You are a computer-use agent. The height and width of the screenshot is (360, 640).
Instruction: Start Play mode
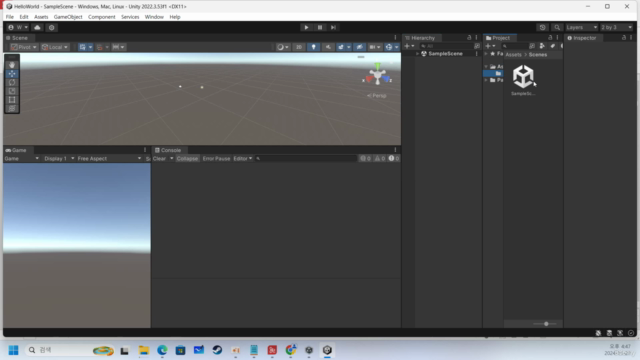[306, 27]
